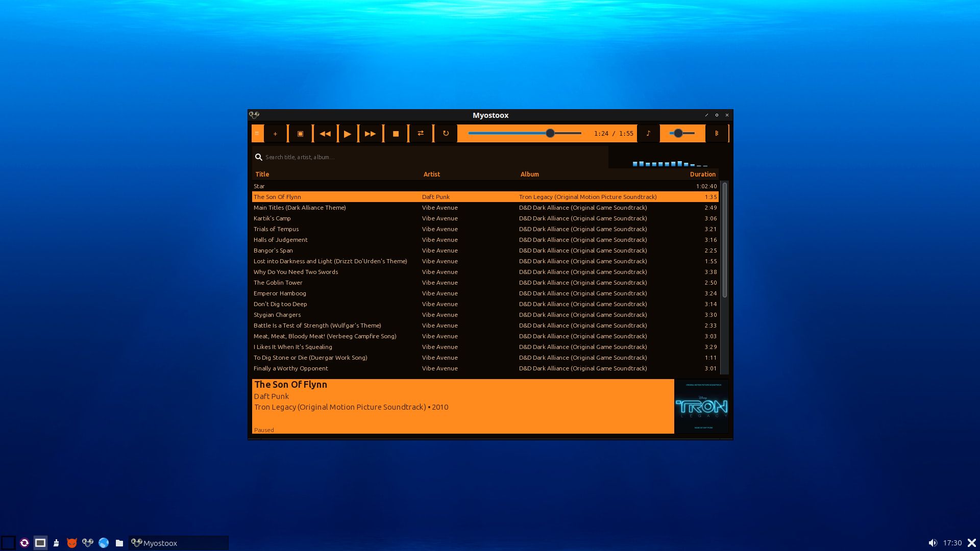Screen dimensions: 980x551
Task: Add tracks with the plus button
Action: click(276, 134)
